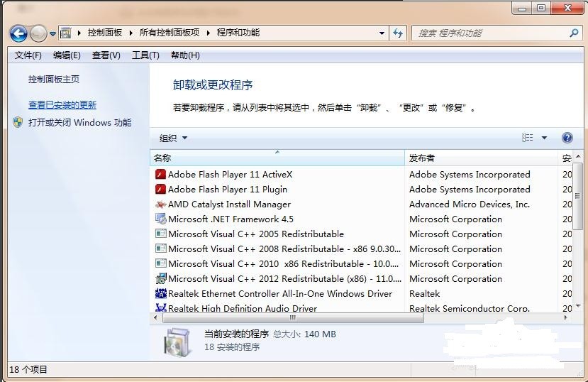Viewport: 588px width, 382px height.
Task: Open the address bar history dropdown
Action: point(382,33)
